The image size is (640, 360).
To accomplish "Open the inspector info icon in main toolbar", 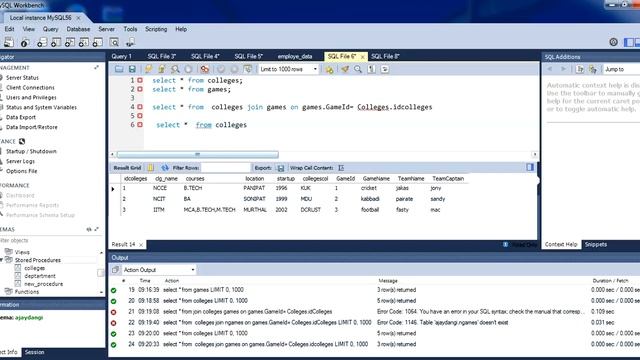I will (25, 42).
